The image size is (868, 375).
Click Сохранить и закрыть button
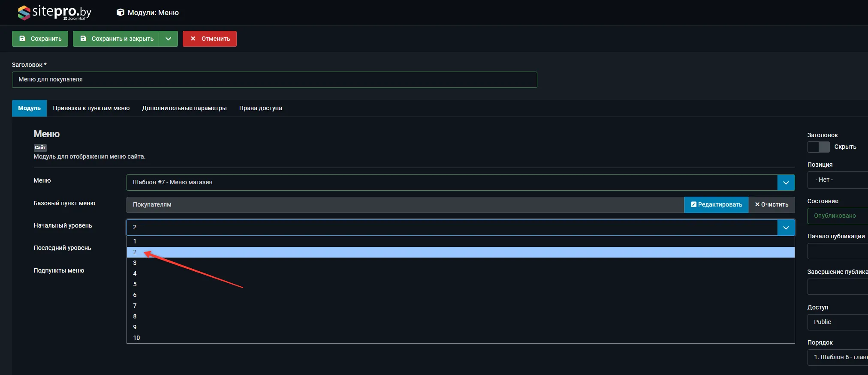click(x=116, y=39)
